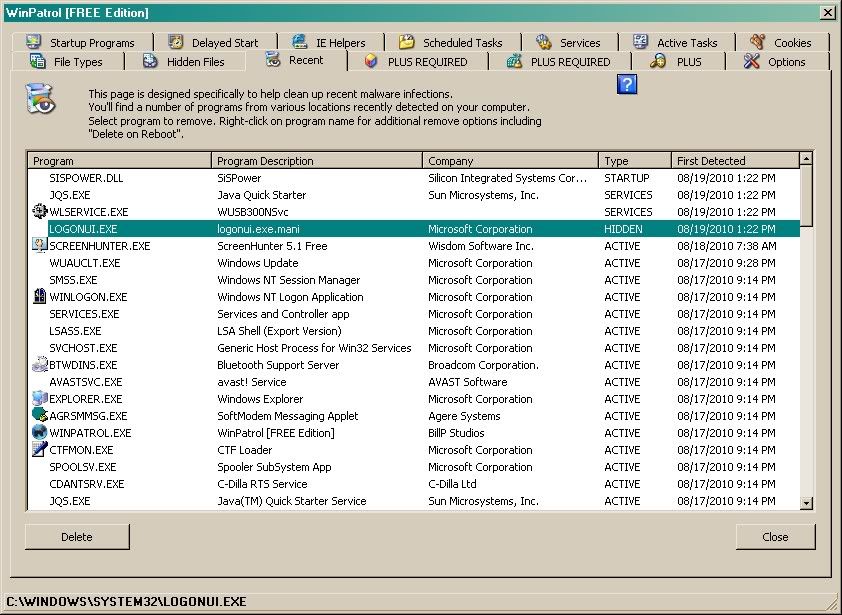Sort by First Detected column header
Screen dimensions: 842x615
point(736,161)
